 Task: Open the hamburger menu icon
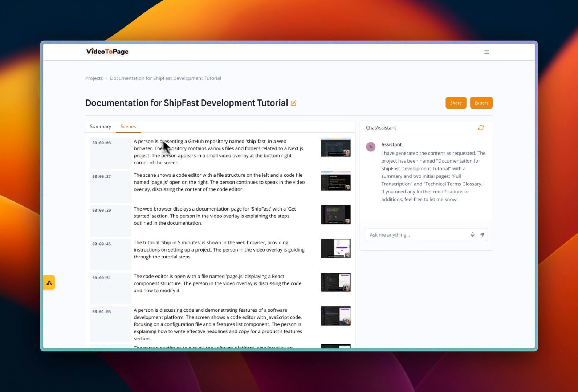click(x=487, y=52)
